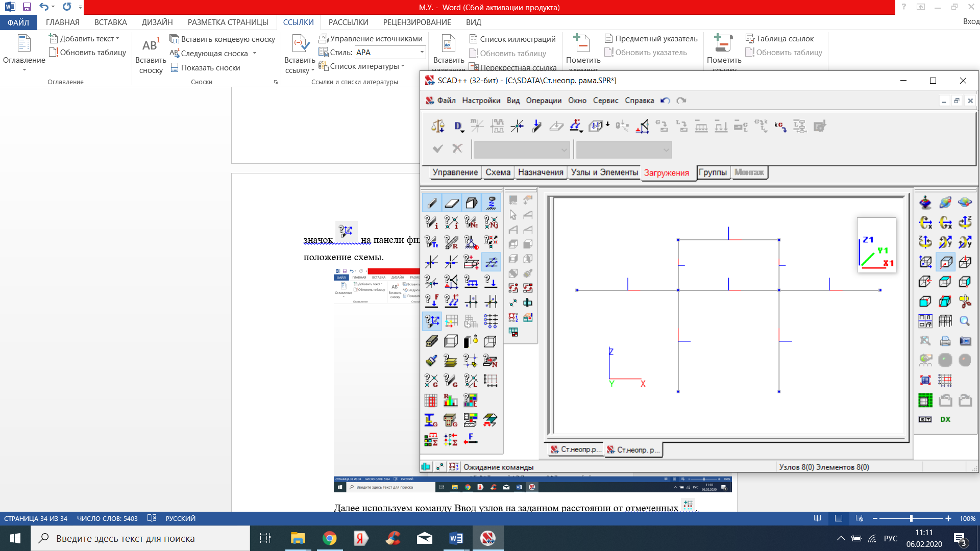Viewport: 980px width, 551px height.
Task: Expand Следующая сноска dropdown arrow
Action: [254, 54]
